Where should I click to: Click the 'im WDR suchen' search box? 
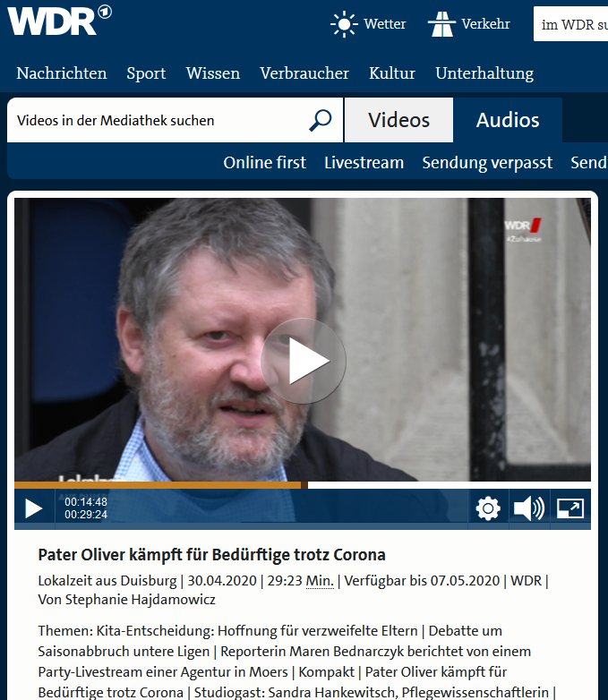[x=571, y=24]
